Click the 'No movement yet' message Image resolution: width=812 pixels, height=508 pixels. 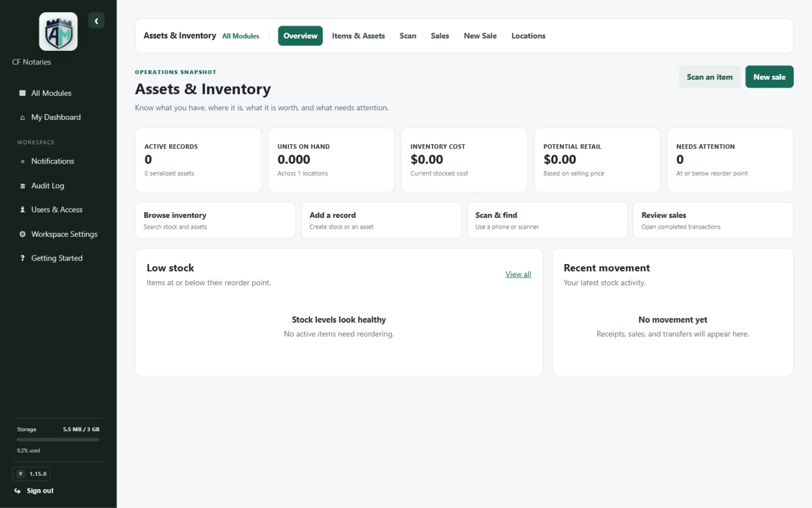click(x=673, y=320)
